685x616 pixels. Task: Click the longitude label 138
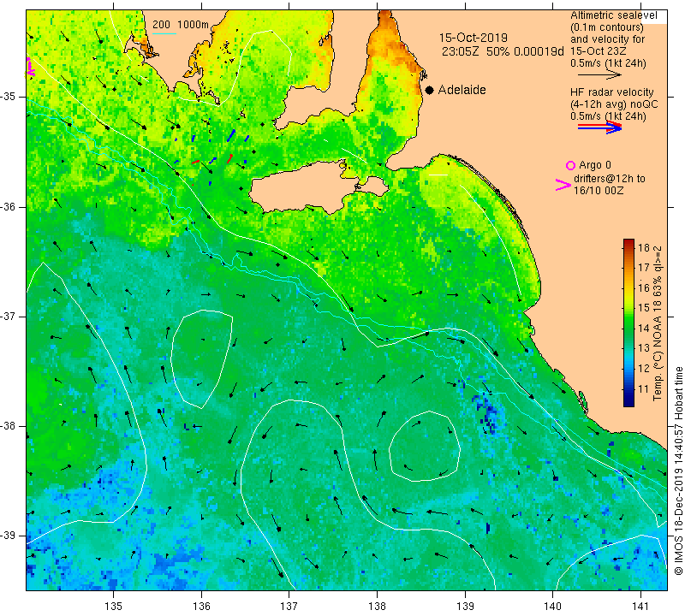click(377, 606)
